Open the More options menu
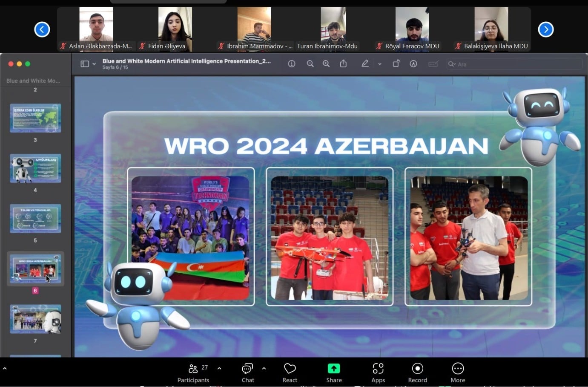Screen dimensions: 588x387 point(458,373)
